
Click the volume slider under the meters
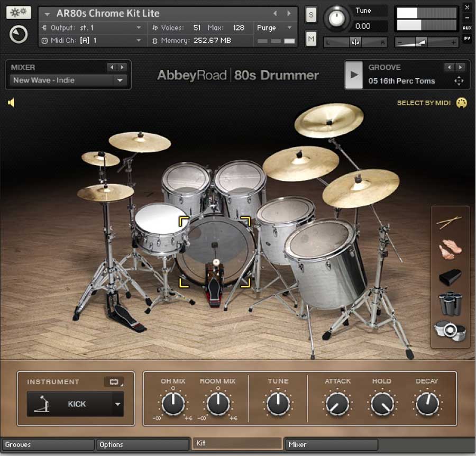[x=426, y=42]
